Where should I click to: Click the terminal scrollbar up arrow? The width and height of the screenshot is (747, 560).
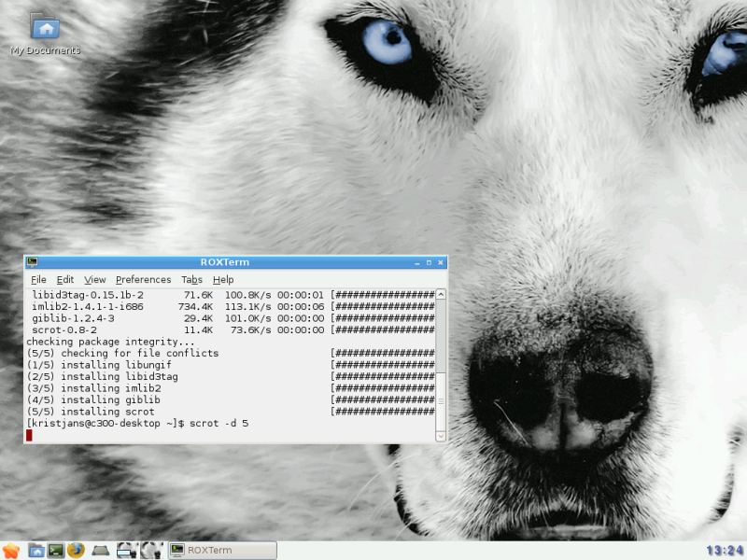(441, 294)
